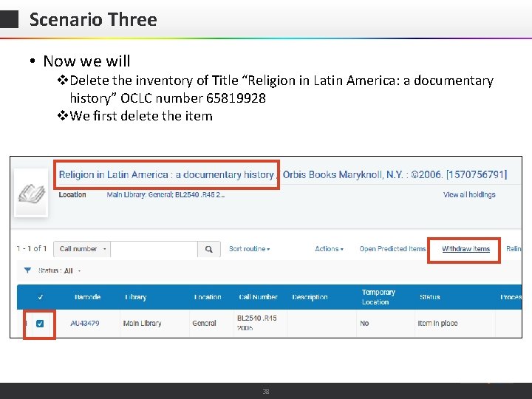Screen dimensions: 532x399
Task: Expand the Status: All filter dropdown
Action: click(x=59, y=270)
